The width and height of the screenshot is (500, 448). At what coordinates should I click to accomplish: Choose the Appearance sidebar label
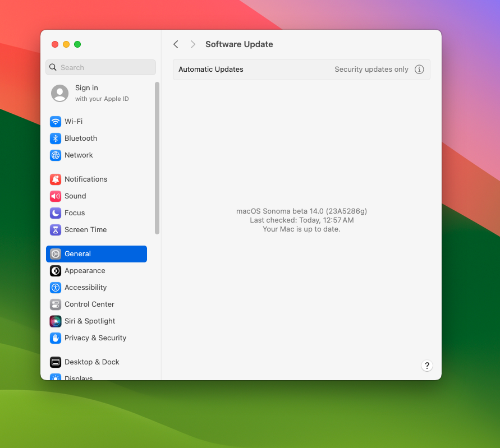pyautogui.click(x=85, y=271)
